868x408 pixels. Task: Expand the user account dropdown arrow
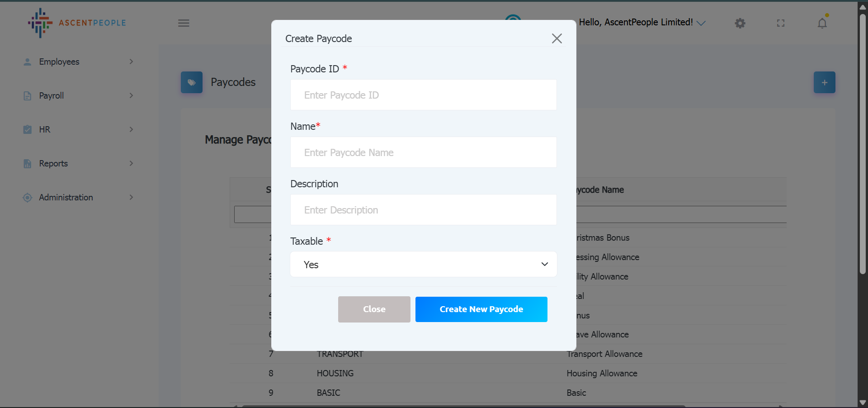pyautogui.click(x=701, y=23)
